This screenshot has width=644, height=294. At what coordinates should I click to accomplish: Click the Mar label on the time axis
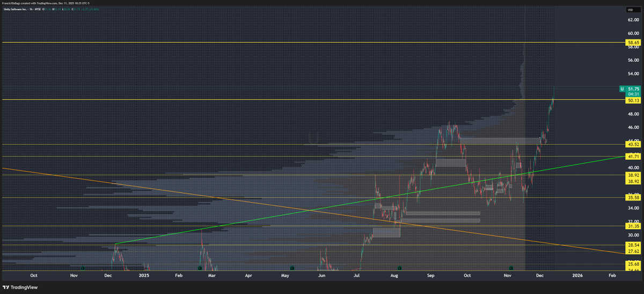click(x=212, y=275)
